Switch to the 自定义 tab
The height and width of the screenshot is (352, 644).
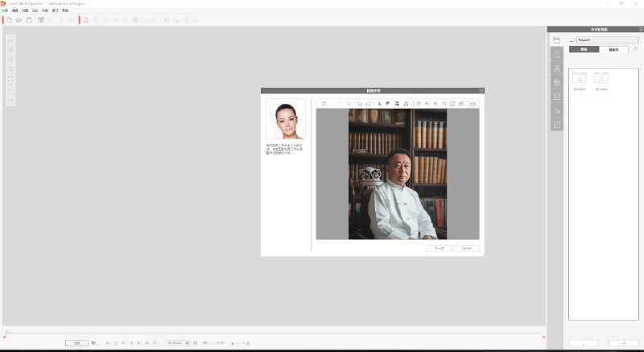613,49
